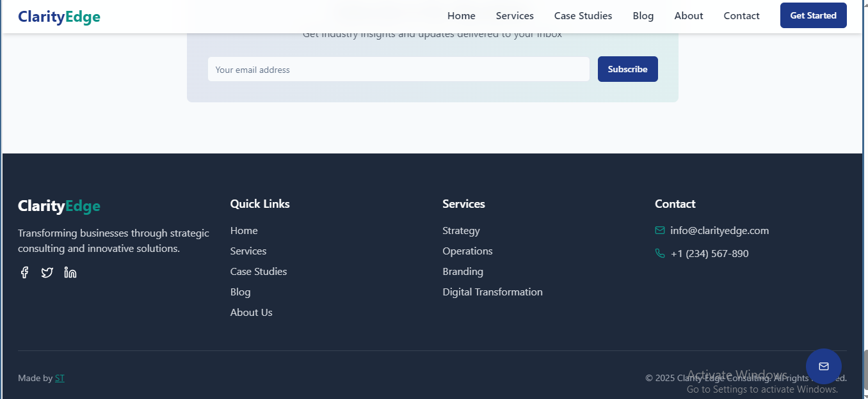Screen dimensions: 868x399
Task: Open Services in top navigation bar
Action: coord(515,15)
